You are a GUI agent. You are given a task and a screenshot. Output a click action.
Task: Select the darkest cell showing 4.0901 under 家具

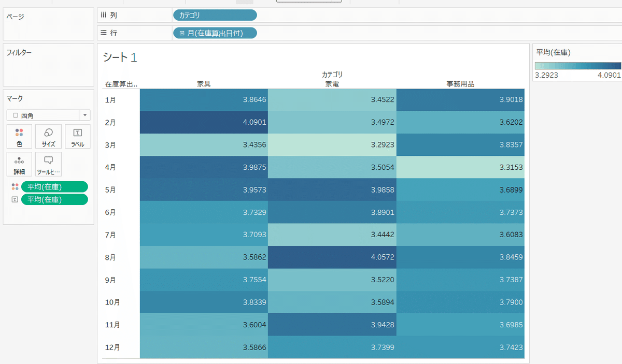coord(203,122)
